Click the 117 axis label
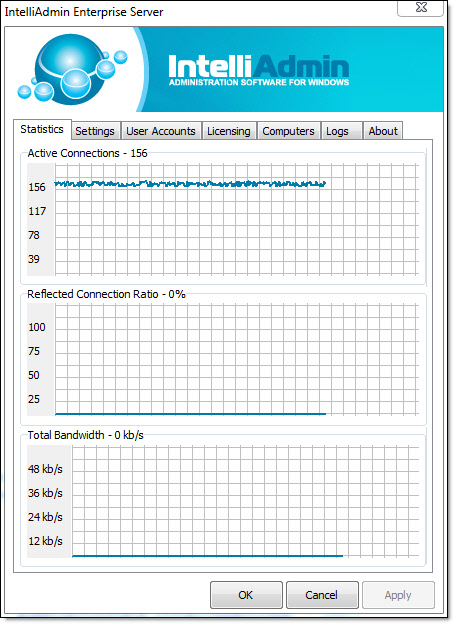This screenshot has height=624, width=454. coord(37,211)
